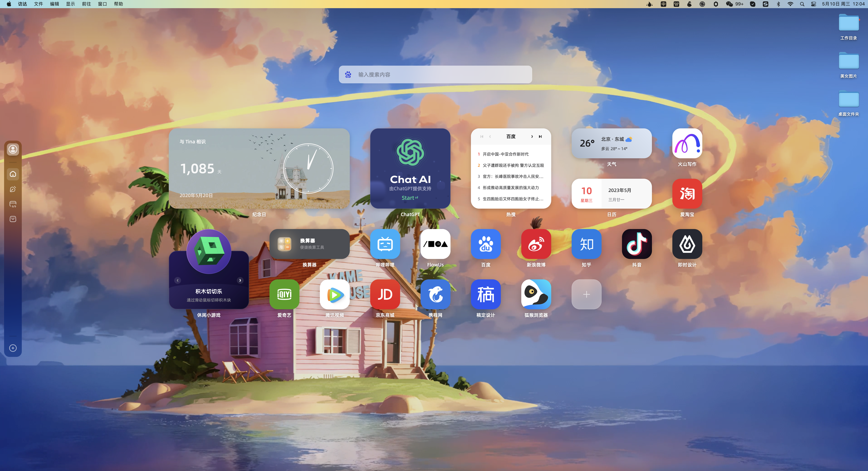Open the Bilibili app icon
The image size is (868, 471).
[385, 244]
